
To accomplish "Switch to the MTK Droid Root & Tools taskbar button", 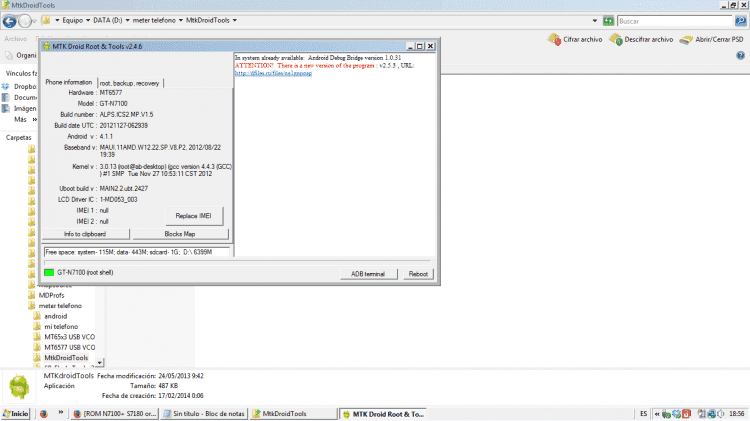I will pos(384,414).
